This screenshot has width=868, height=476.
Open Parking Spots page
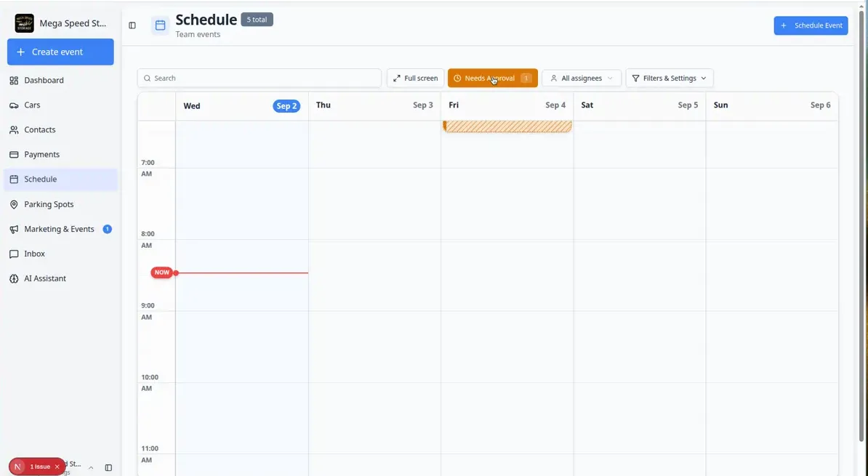pyautogui.click(x=60, y=204)
